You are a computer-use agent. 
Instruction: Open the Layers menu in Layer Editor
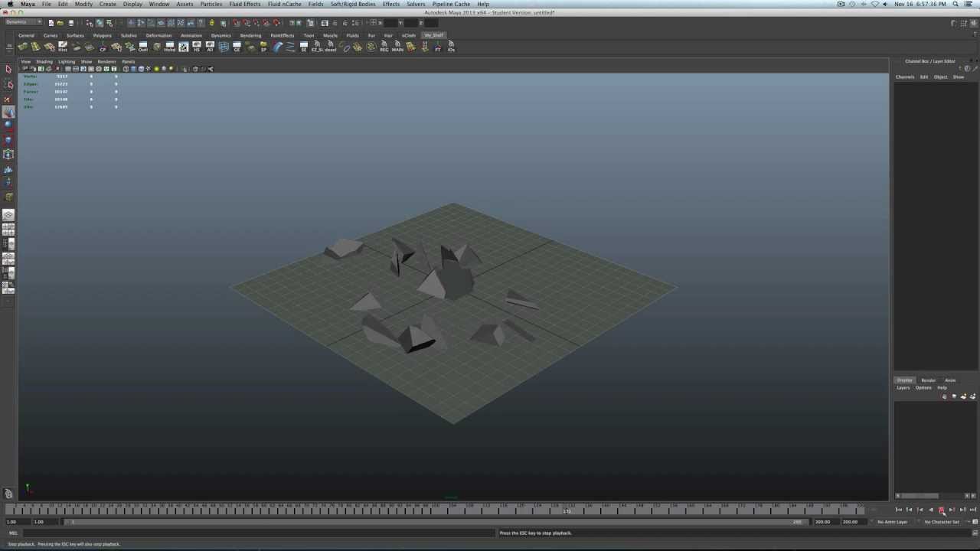pyautogui.click(x=903, y=387)
